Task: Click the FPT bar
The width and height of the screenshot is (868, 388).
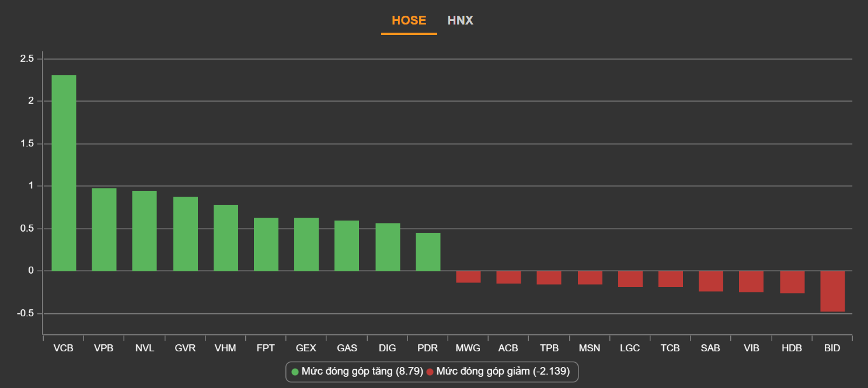Action: (x=266, y=244)
